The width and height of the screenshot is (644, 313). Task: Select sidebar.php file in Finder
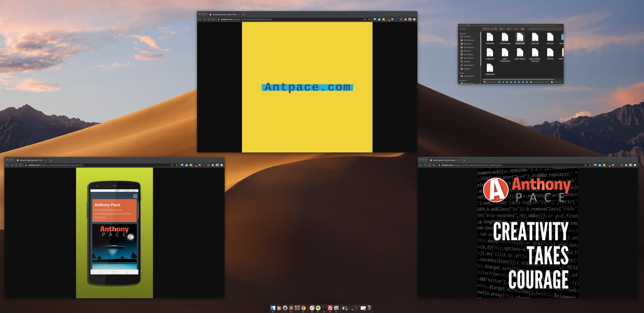click(x=490, y=69)
